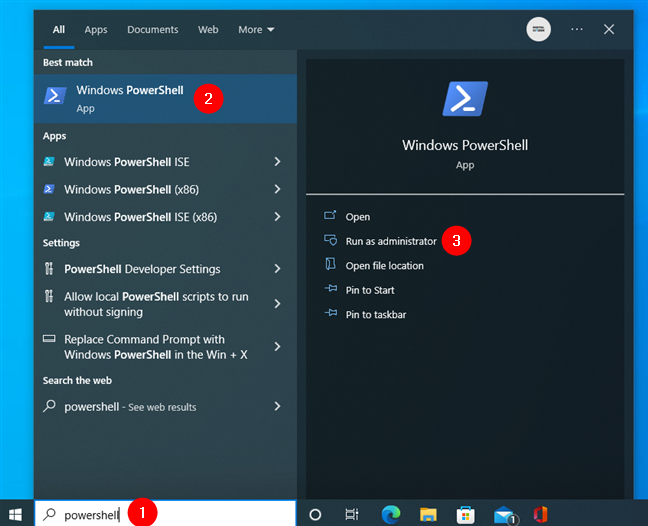
Task: Click the user account avatar
Action: (538, 29)
